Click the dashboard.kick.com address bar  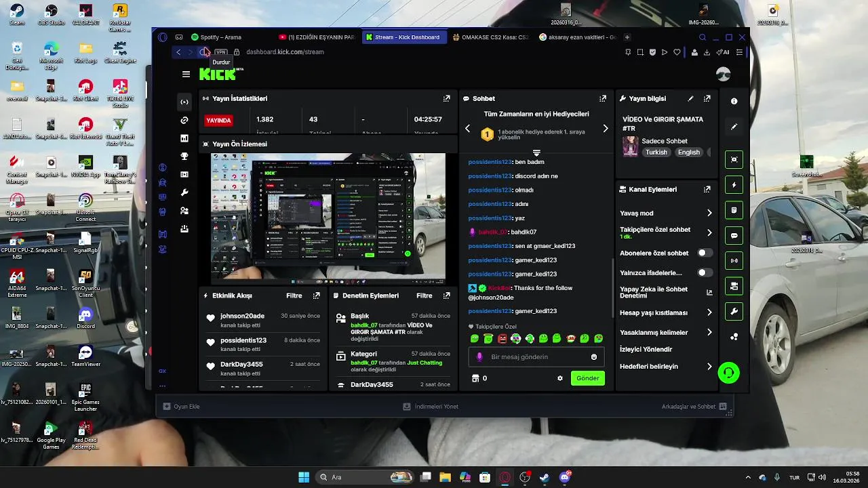285,52
